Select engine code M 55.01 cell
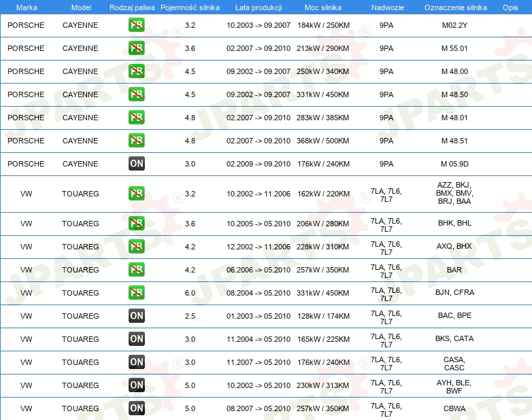Viewport: 532px width, 420px height. 454,48
